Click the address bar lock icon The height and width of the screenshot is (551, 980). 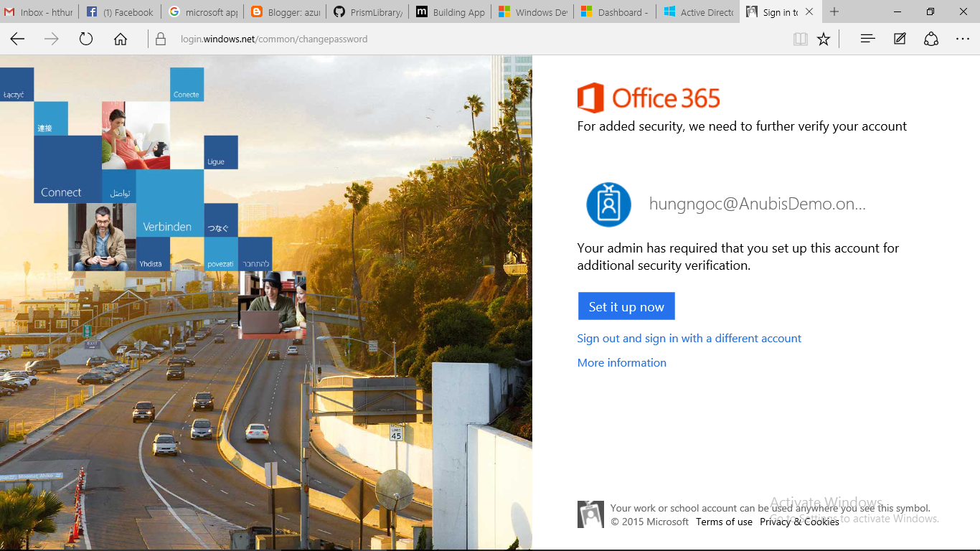161,39
